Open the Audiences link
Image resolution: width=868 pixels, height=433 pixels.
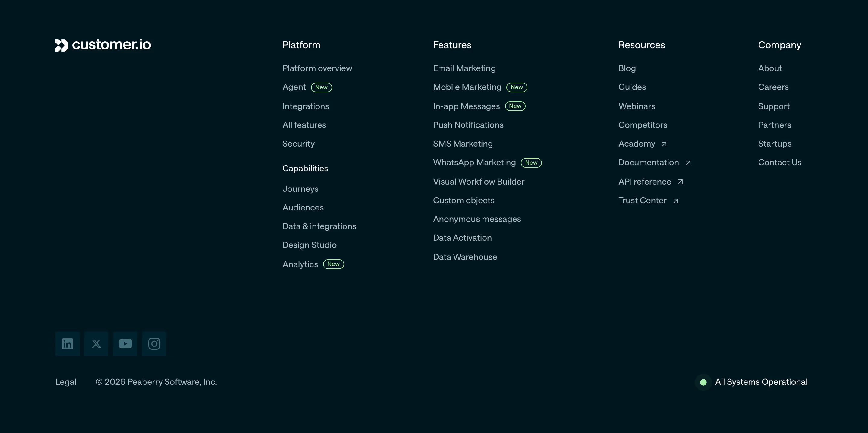coord(303,207)
